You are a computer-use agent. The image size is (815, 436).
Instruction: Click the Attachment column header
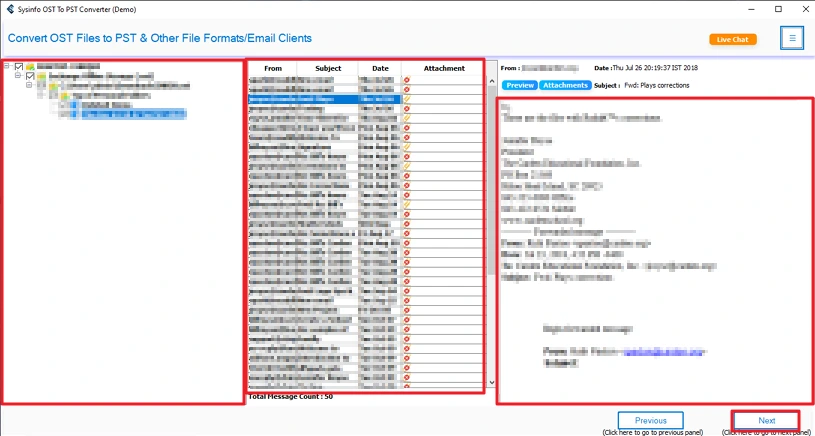click(444, 68)
